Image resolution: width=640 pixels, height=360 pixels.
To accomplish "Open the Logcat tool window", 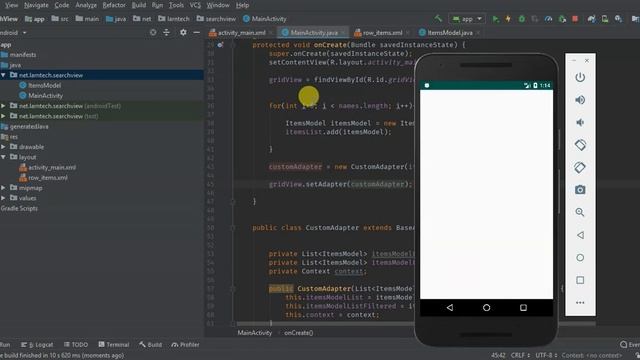I will 37,344.
